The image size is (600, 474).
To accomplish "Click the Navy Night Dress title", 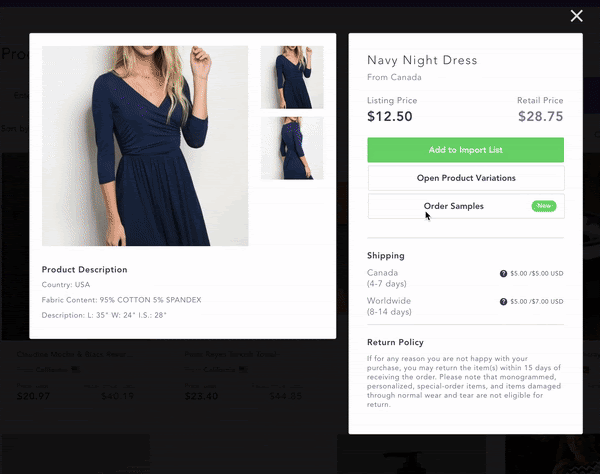I will click(x=422, y=60).
